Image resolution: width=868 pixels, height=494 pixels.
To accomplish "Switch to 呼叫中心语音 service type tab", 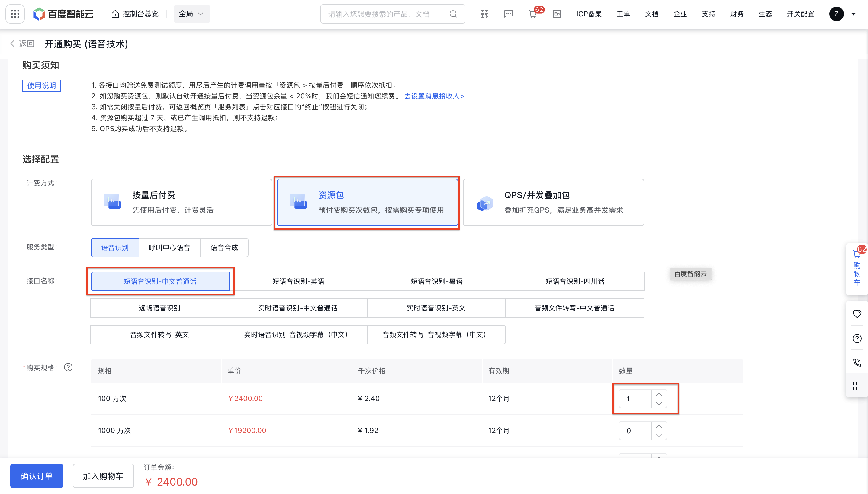I will coord(169,248).
